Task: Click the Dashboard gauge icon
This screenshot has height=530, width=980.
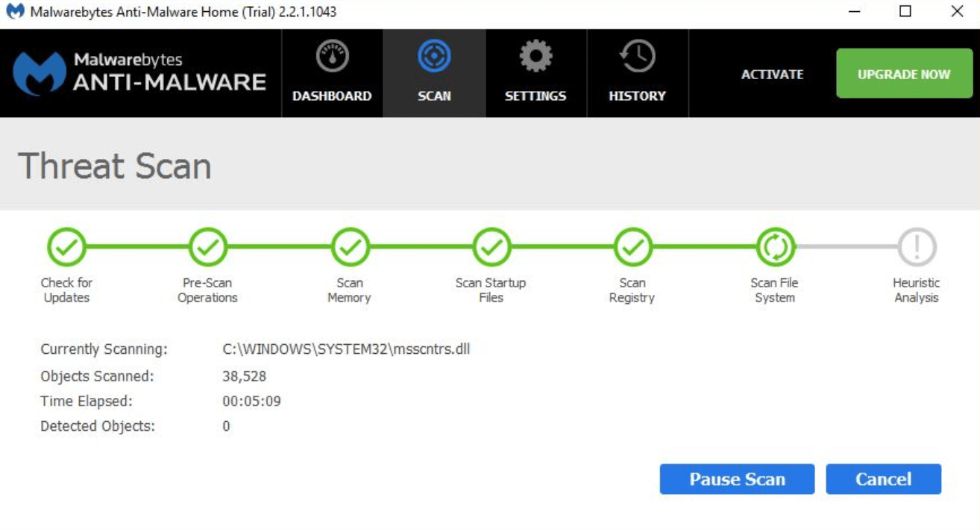Action: click(332, 57)
